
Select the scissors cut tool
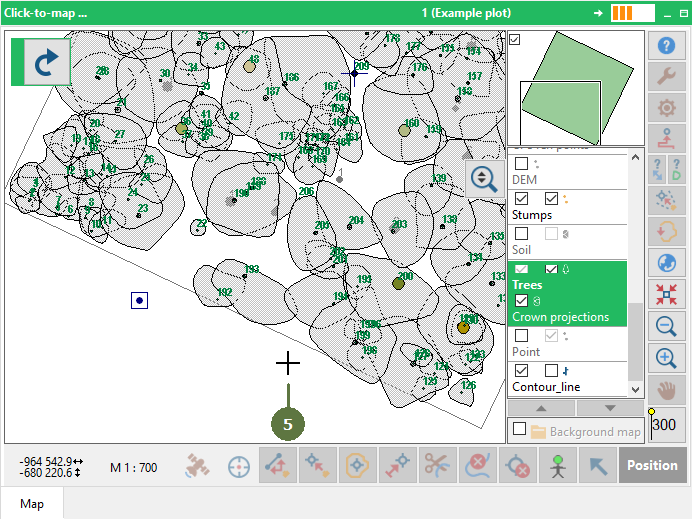tap(437, 465)
